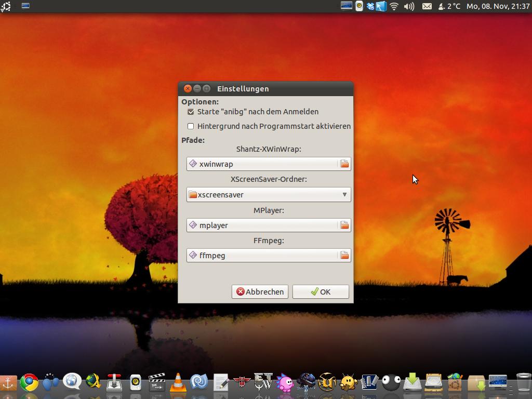Launch the red winged emblem game
Screen dimensions: 532x399
click(x=242, y=382)
